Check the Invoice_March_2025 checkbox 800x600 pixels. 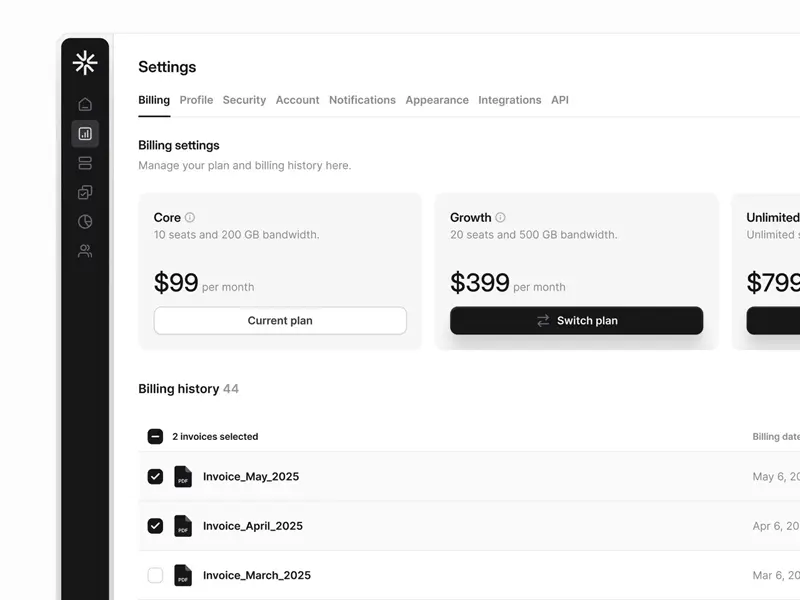point(155,576)
